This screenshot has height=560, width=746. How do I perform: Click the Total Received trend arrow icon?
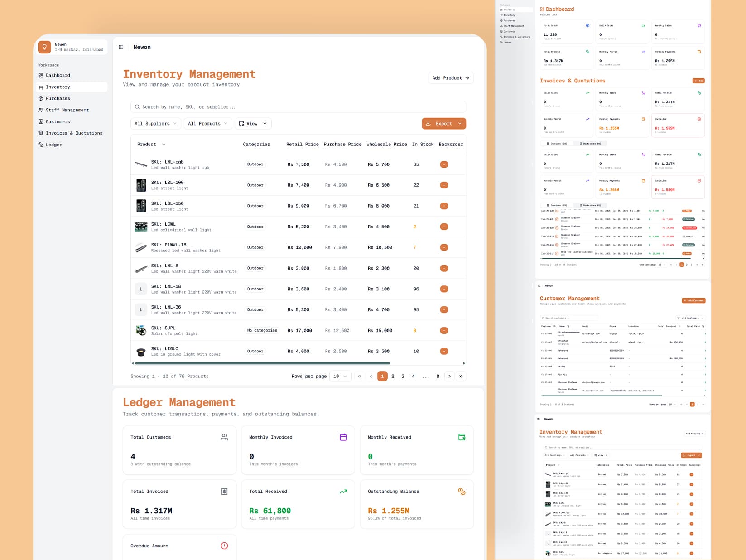343,492
